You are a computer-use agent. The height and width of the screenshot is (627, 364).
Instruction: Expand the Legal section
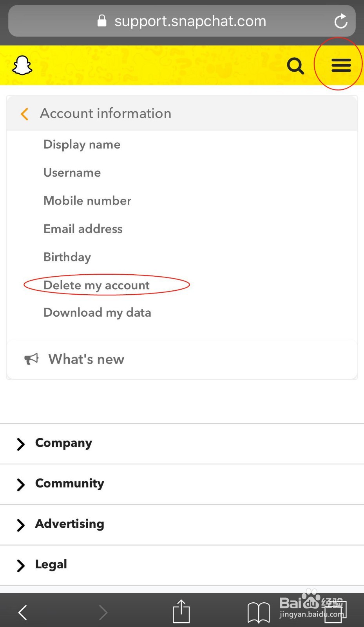pos(51,564)
